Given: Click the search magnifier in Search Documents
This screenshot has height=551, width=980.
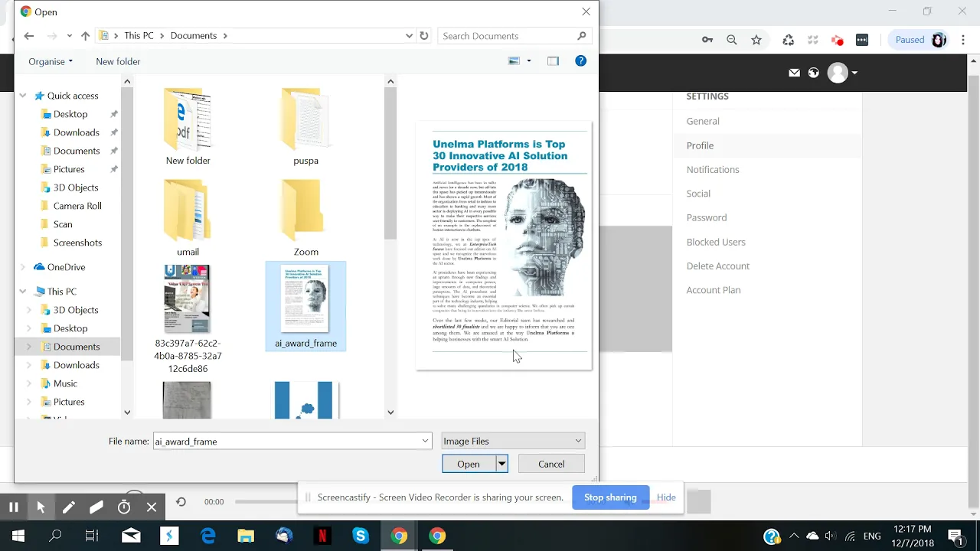Looking at the screenshot, I should 582,36.
